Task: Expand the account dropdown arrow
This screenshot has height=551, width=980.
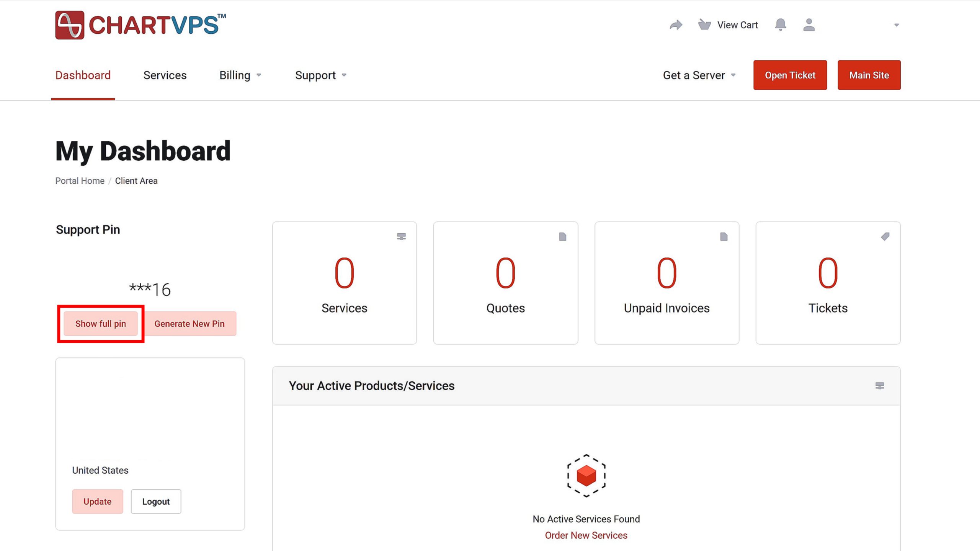Action: click(x=896, y=25)
